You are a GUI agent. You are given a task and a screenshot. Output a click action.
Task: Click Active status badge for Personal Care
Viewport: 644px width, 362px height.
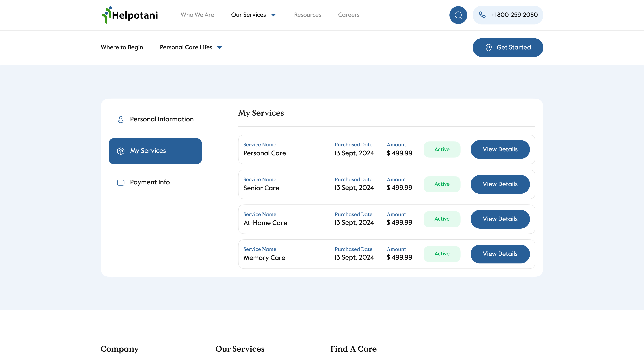click(x=442, y=149)
